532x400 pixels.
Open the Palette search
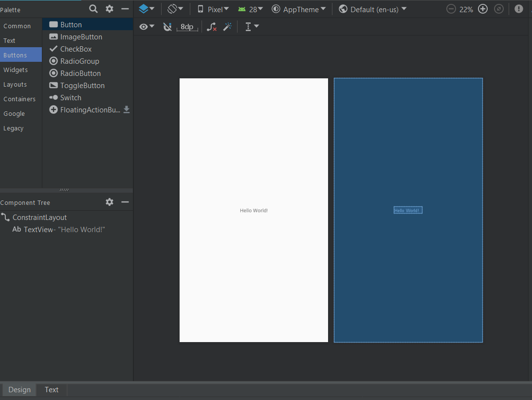click(x=92, y=9)
